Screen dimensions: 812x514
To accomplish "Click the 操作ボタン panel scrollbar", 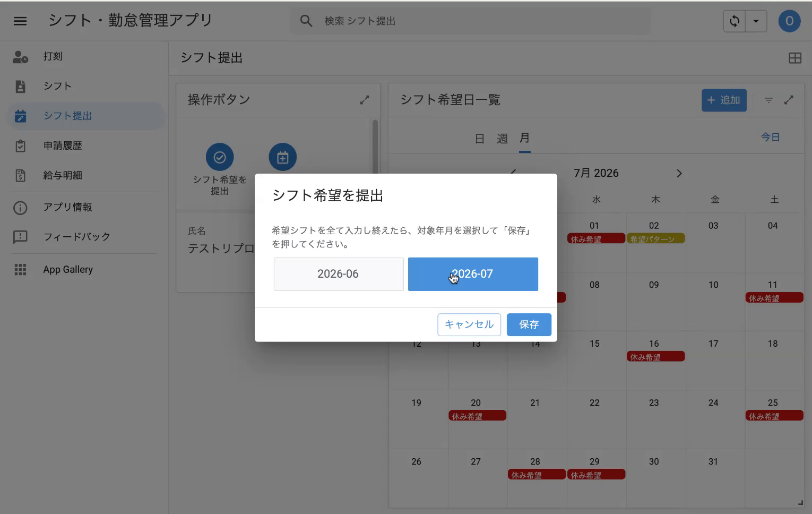I will tap(375, 147).
